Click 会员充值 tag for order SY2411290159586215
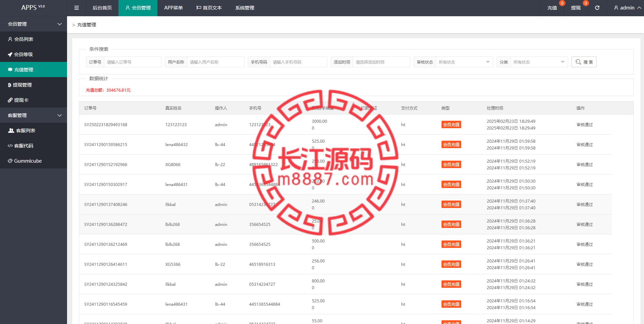Screen dimensions: 644x324 tap(451, 144)
